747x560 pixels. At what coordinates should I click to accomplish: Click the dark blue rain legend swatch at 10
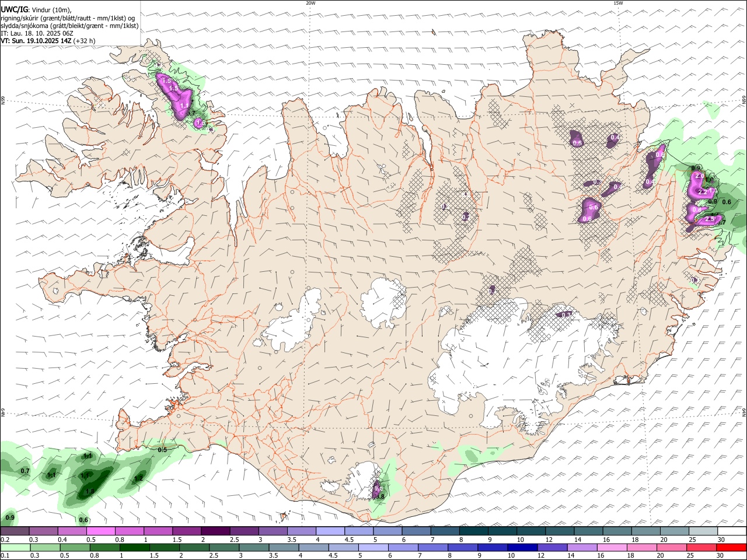pos(522,548)
